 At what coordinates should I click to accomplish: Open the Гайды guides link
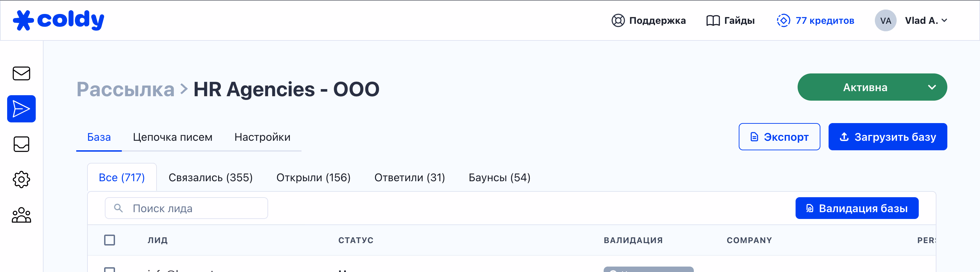(730, 20)
